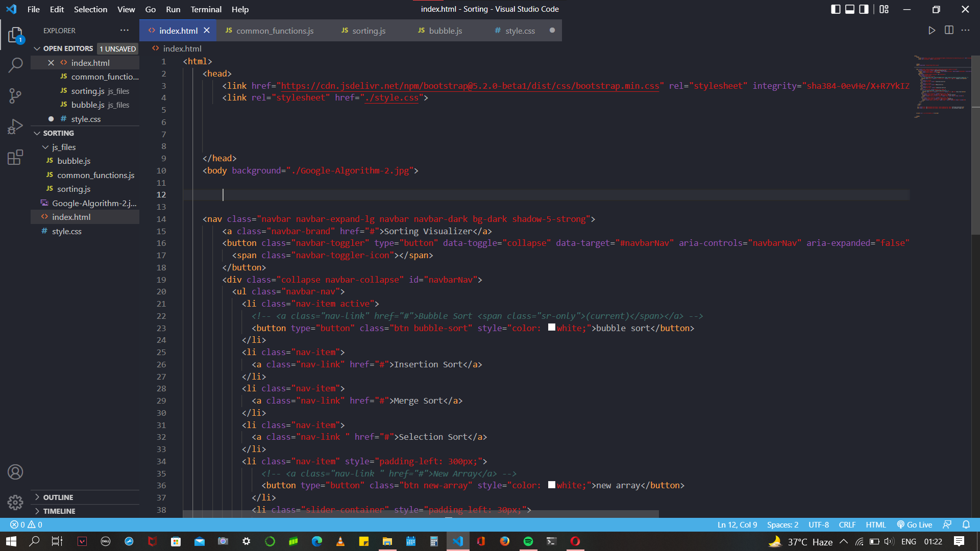Image resolution: width=980 pixels, height=551 pixels.
Task: Change the line ending CRLF setting
Action: click(847, 524)
